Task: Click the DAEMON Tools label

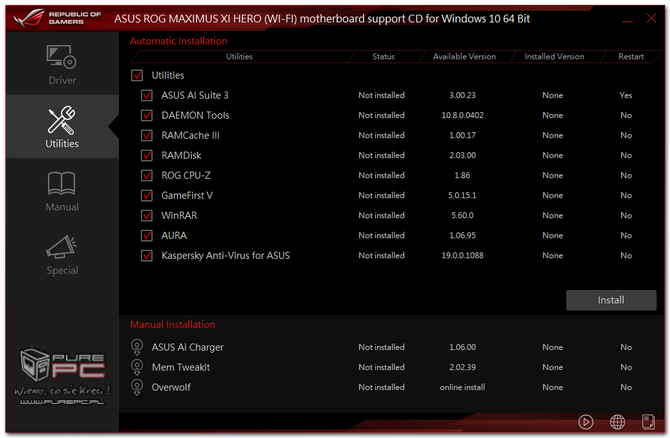Action: 195,115
